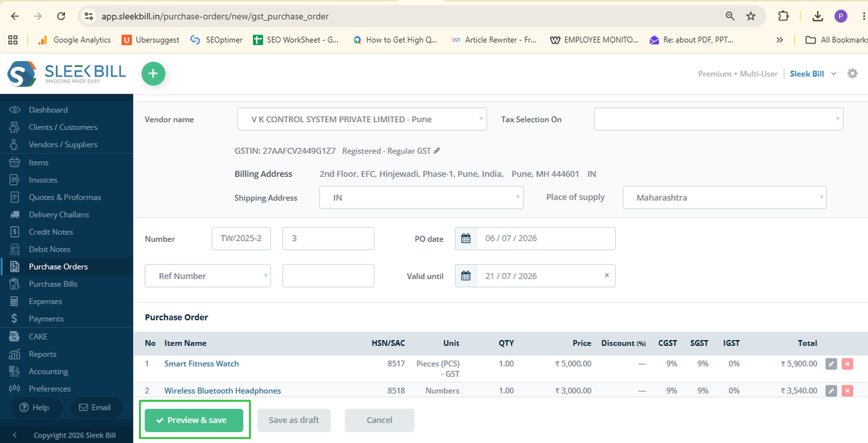Image resolution: width=868 pixels, height=443 pixels.
Task: Open the Help button
Action: point(35,407)
